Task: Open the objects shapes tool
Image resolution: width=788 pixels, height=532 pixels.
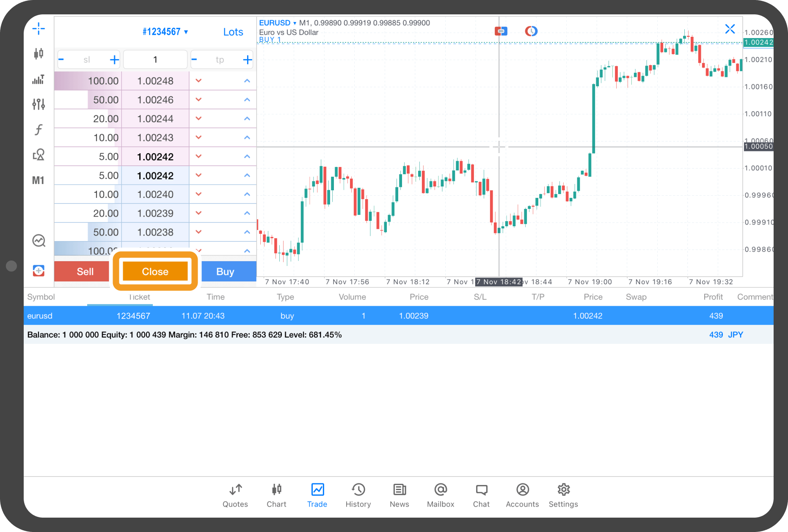Action: (39, 155)
